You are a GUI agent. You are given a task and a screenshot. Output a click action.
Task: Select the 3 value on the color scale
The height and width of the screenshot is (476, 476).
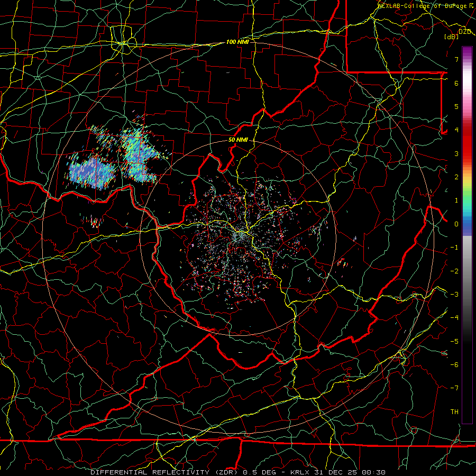pos(456,153)
